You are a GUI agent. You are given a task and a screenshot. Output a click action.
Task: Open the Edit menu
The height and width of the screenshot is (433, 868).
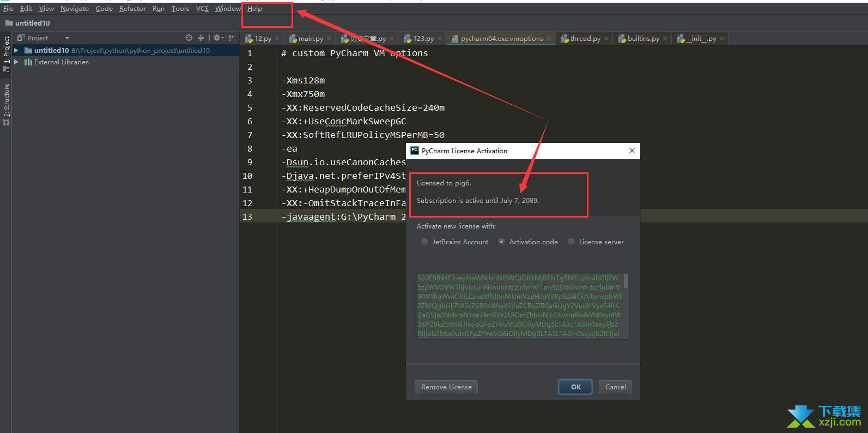coord(26,9)
